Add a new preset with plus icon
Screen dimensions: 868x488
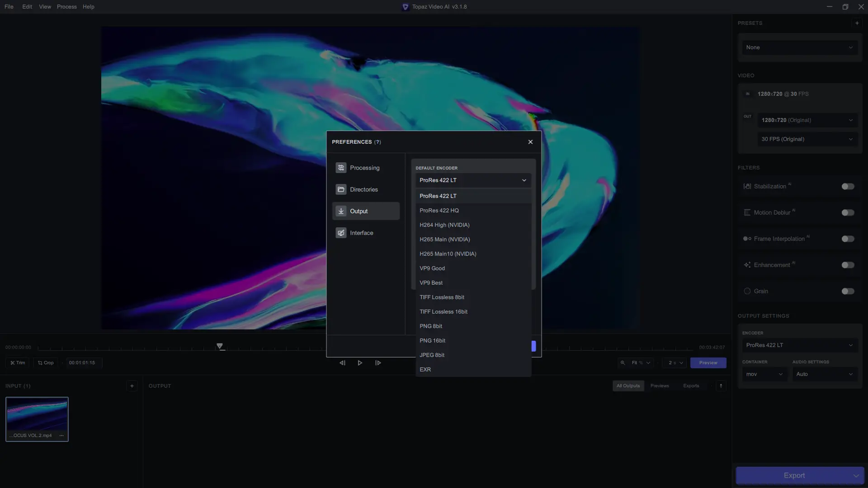(857, 23)
